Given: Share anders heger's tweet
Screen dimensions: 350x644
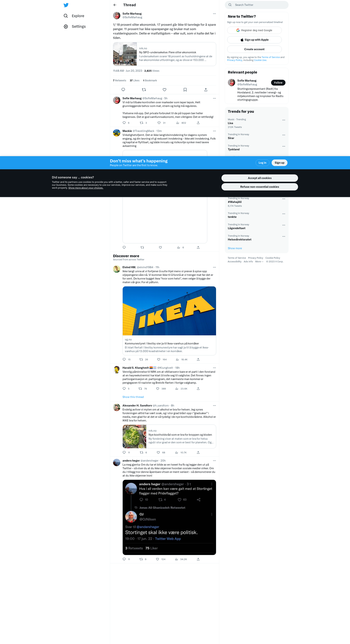Looking at the screenshot, I should coord(198,559).
